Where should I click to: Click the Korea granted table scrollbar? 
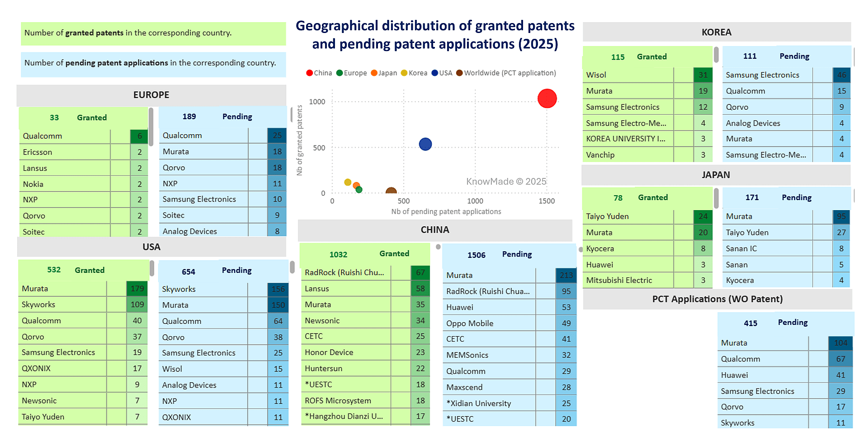[x=716, y=55]
